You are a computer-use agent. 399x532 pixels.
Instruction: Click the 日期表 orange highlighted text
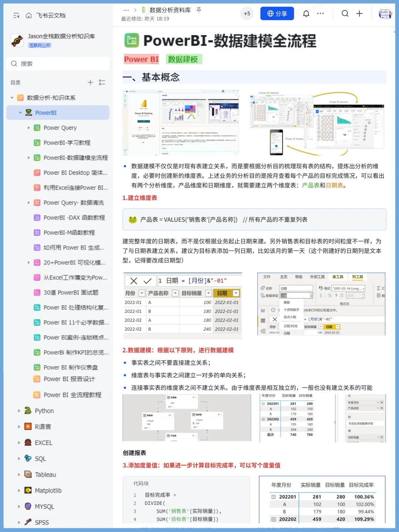[x=334, y=185]
